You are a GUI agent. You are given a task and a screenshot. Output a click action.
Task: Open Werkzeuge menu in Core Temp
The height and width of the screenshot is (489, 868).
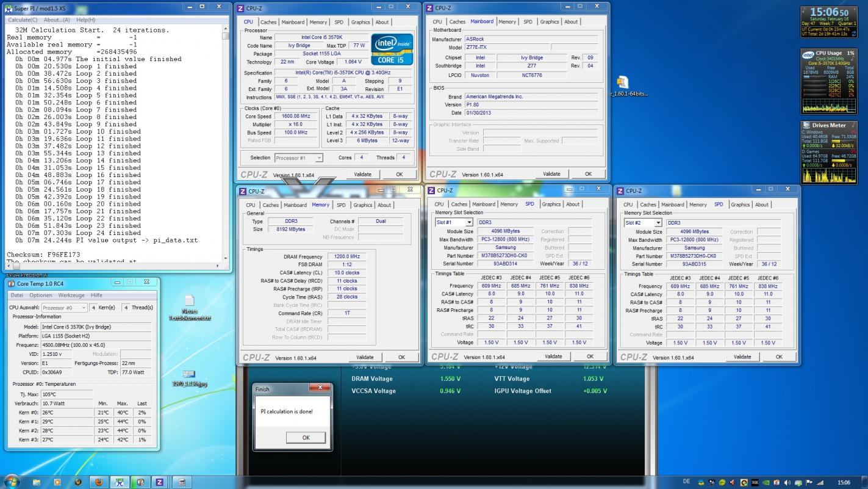point(71,295)
